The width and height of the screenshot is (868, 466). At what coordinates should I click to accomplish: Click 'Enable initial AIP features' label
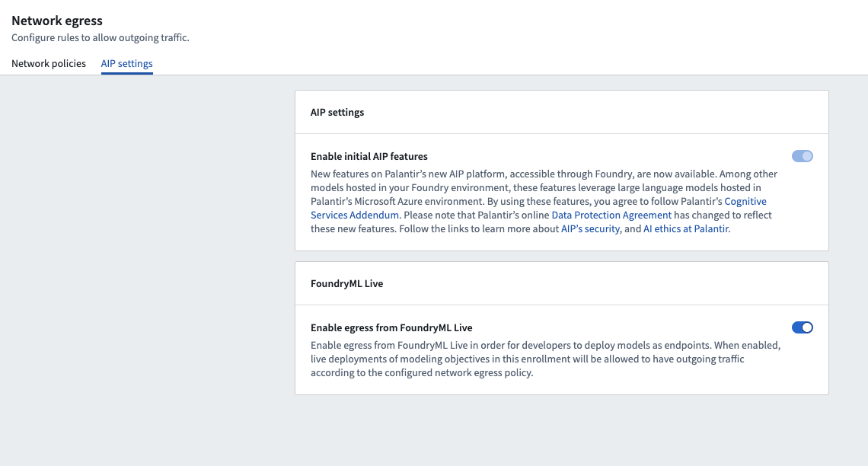pos(369,157)
